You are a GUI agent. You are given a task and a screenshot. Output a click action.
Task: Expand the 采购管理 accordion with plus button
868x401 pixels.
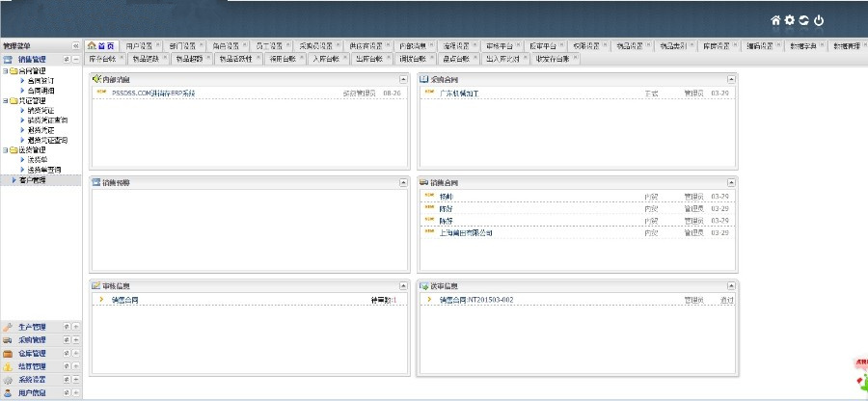(x=76, y=340)
